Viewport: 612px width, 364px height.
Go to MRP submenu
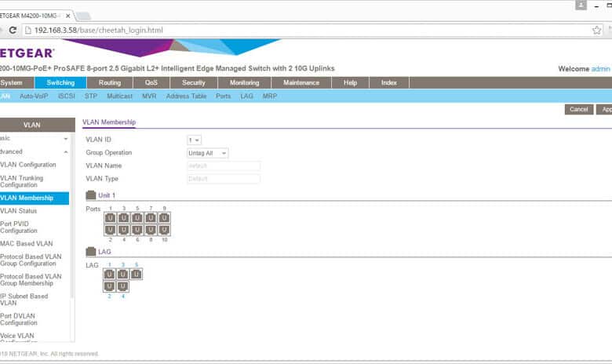pyautogui.click(x=270, y=96)
